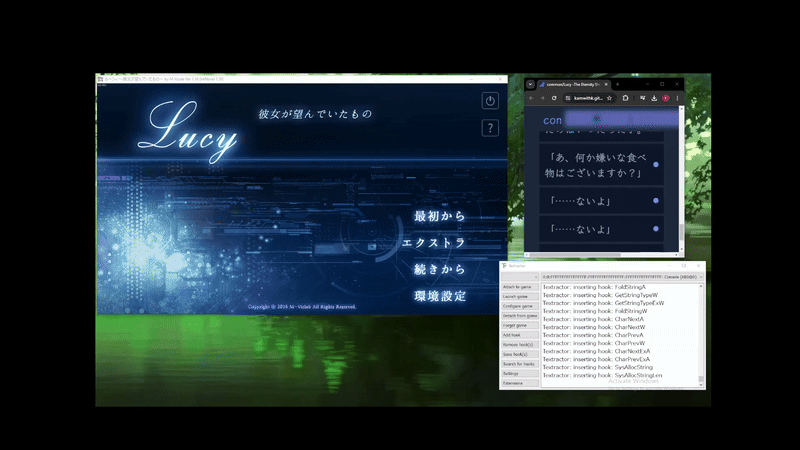The image size is (800, 450).
Task: Click Attach to game in Textractor
Action: point(519,287)
